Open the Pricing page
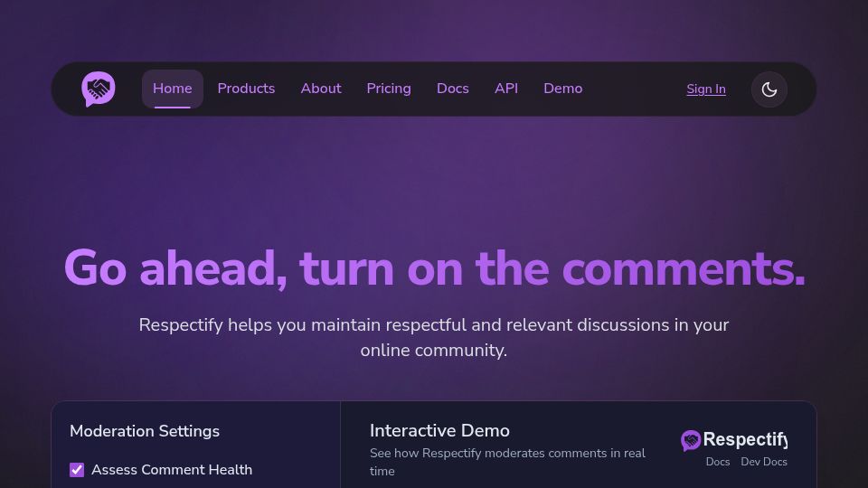Screen dimensions: 868x488 389,89
